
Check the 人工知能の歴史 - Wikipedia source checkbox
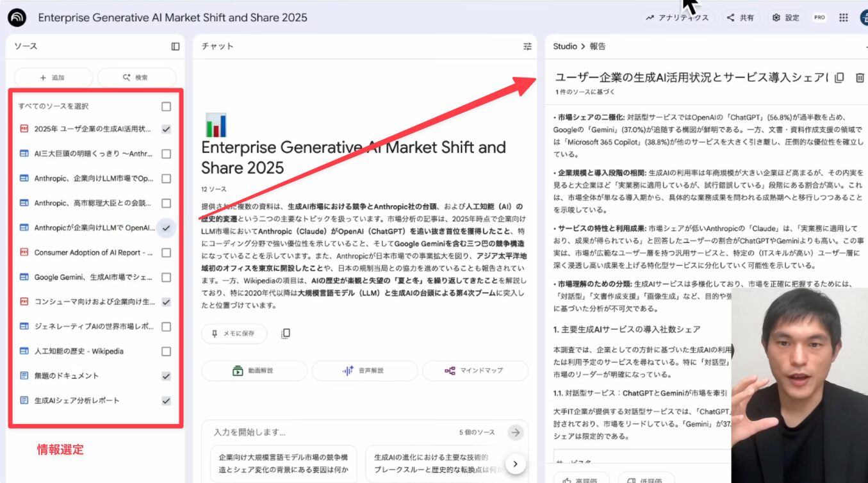166,351
